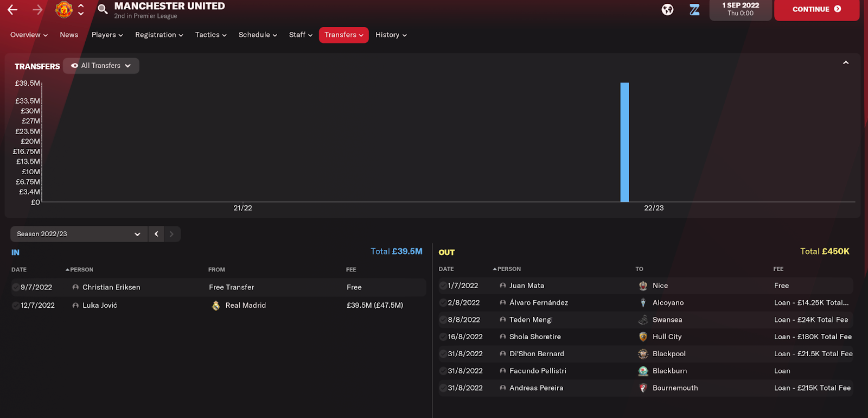Image resolution: width=868 pixels, height=418 pixels.
Task: Click the Manchester United club badge
Action: [64, 9]
